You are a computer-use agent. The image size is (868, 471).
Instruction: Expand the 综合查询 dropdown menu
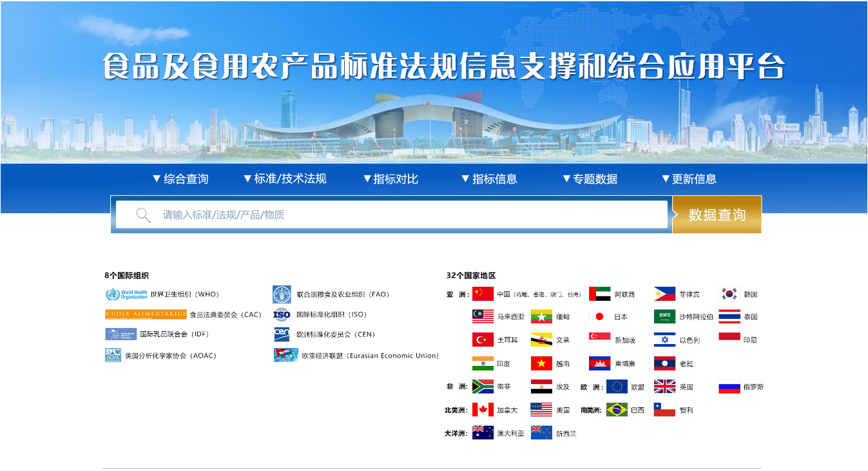(x=180, y=179)
